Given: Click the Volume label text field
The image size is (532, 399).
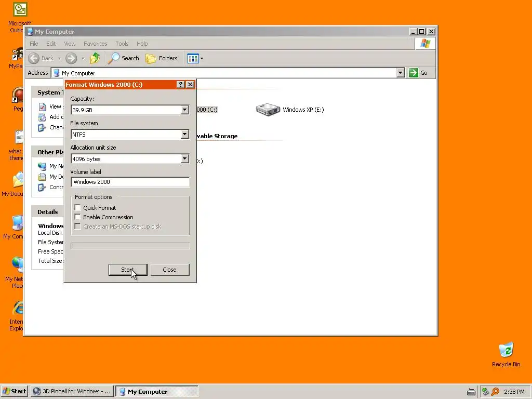Looking at the screenshot, I should point(130,182).
